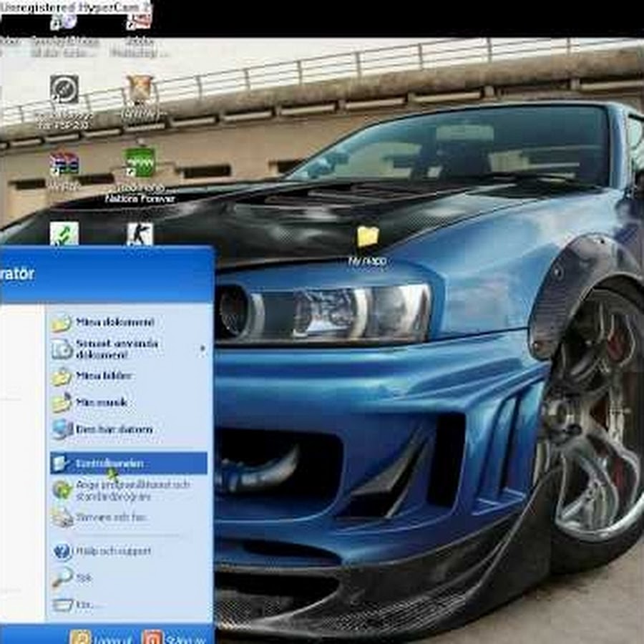
Task: Click the Sök magnifier entry
Action: (84, 577)
